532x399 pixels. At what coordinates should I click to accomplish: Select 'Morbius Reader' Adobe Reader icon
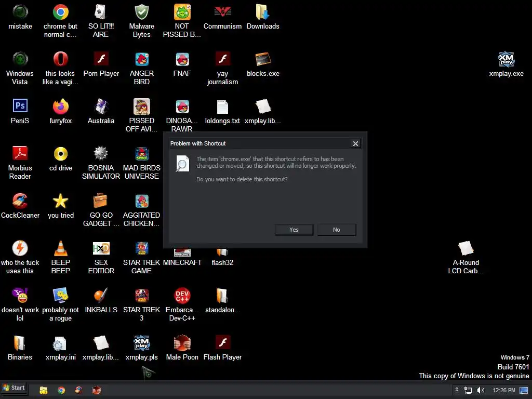(20, 163)
